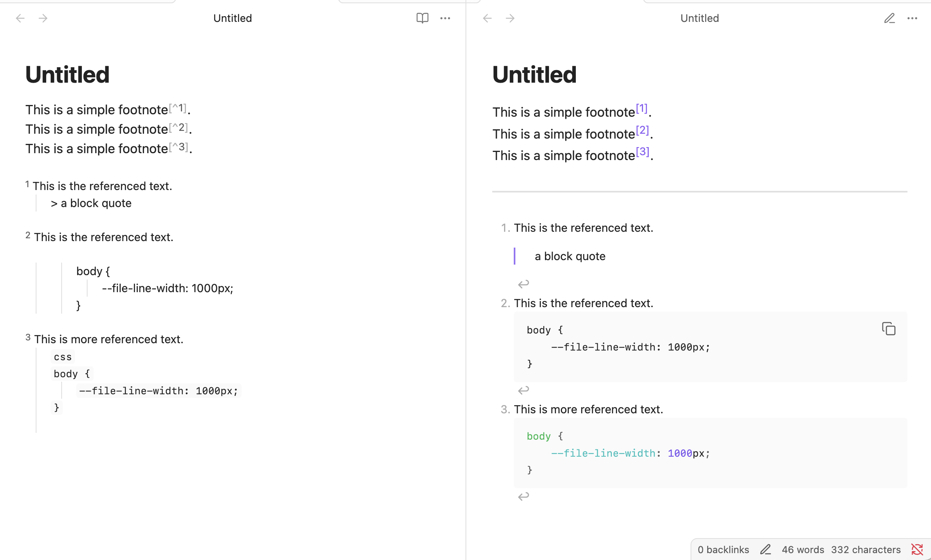Click footnote 1 return arrow
The height and width of the screenshot is (560, 931).
tap(523, 284)
